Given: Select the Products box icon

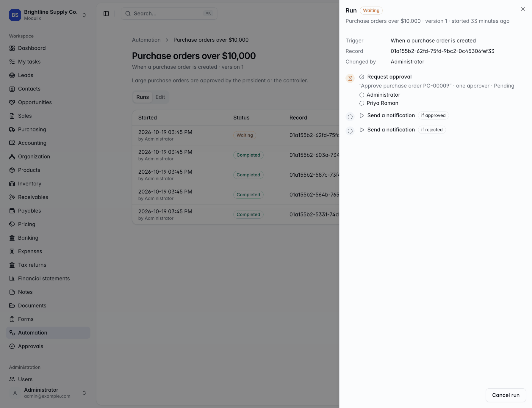Looking at the screenshot, I should 12,170.
